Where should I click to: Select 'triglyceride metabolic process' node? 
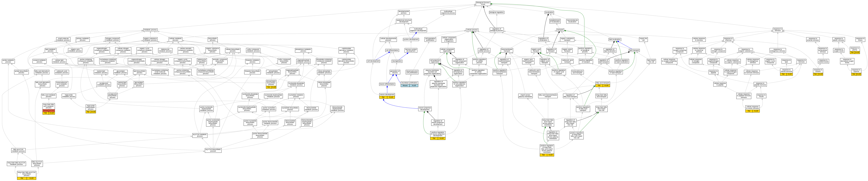tap(69, 96)
